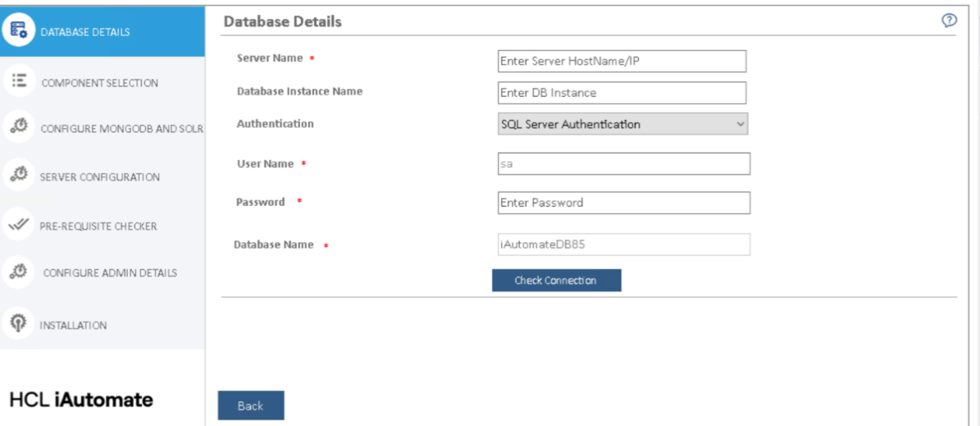Click the Configure MongoDB and Solr gear icon
Viewport: 980px width, 426px height.
coord(19,126)
